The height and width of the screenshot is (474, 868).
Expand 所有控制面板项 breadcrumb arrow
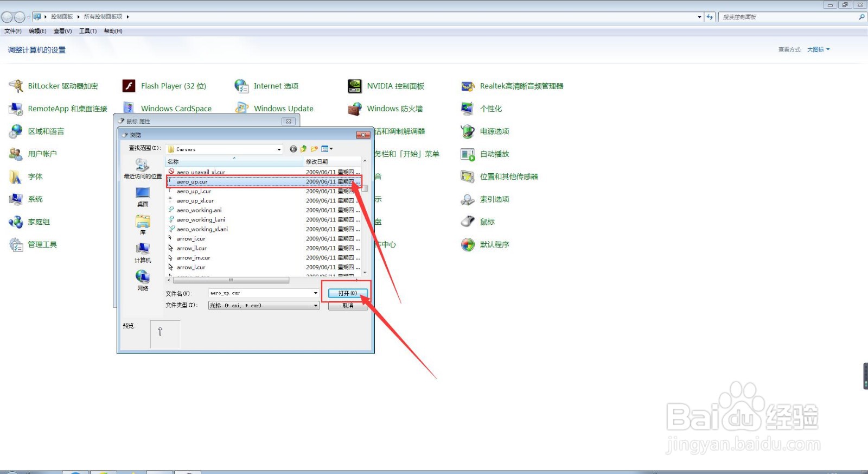(127, 17)
